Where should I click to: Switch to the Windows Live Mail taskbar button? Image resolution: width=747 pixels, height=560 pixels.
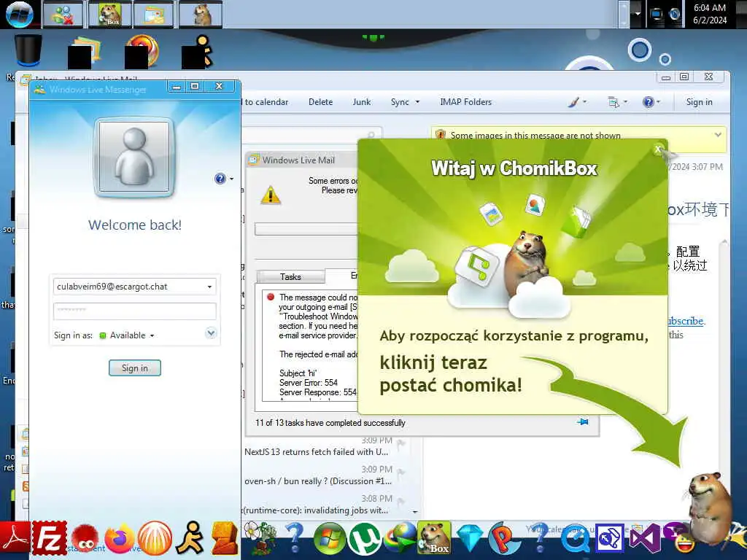pos(153,15)
